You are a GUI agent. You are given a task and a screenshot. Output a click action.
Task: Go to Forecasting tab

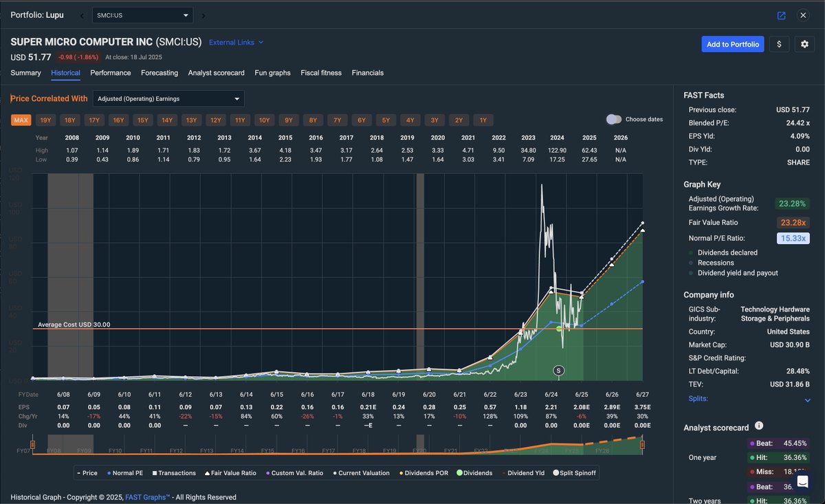(x=159, y=73)
